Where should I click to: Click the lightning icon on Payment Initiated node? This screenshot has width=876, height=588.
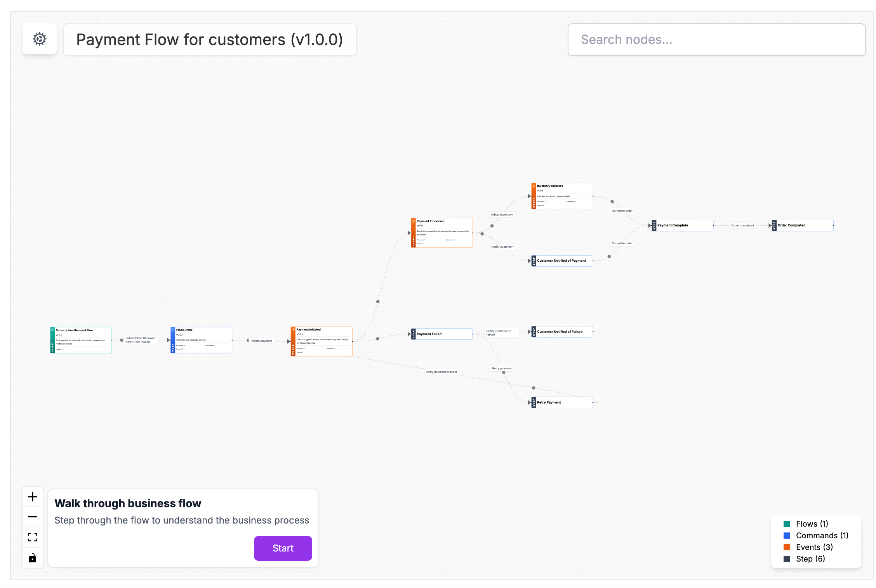(x=293, y=329)
